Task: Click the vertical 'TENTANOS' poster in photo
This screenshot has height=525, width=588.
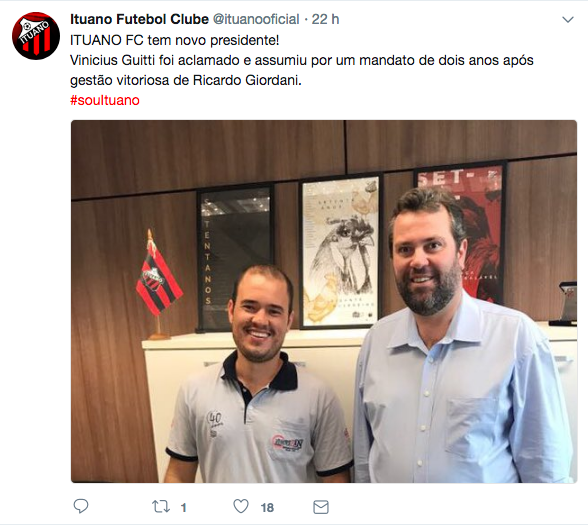Action: 234,259
